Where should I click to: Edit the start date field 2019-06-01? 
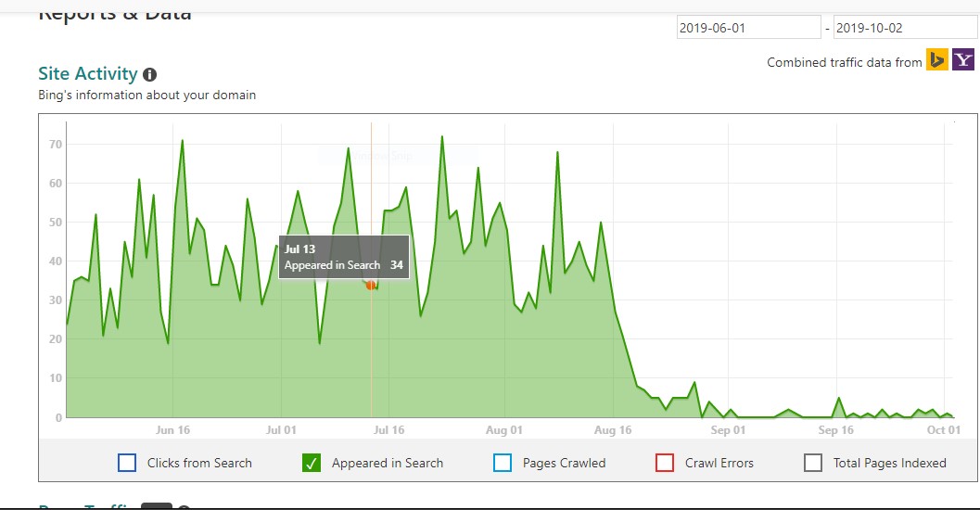point(749,28)
